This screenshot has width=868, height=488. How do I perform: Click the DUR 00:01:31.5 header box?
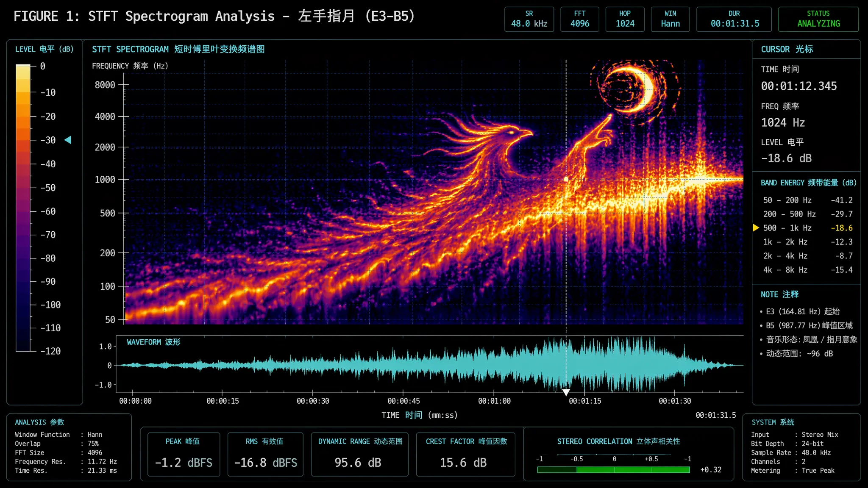pos(734,19)
